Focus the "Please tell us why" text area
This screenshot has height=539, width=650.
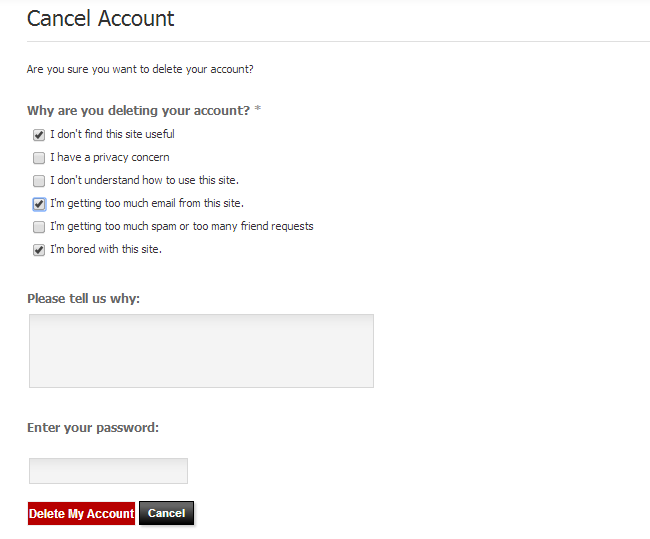coord(201,351)
